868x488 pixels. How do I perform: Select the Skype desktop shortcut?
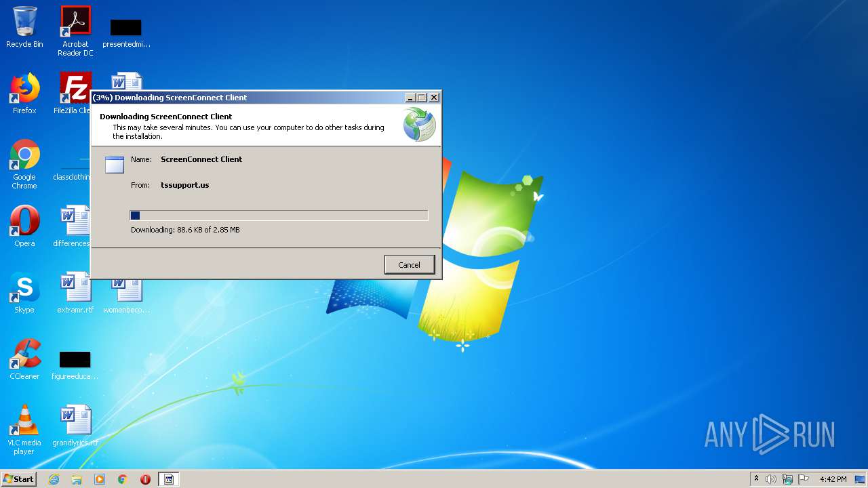(24, 293)
